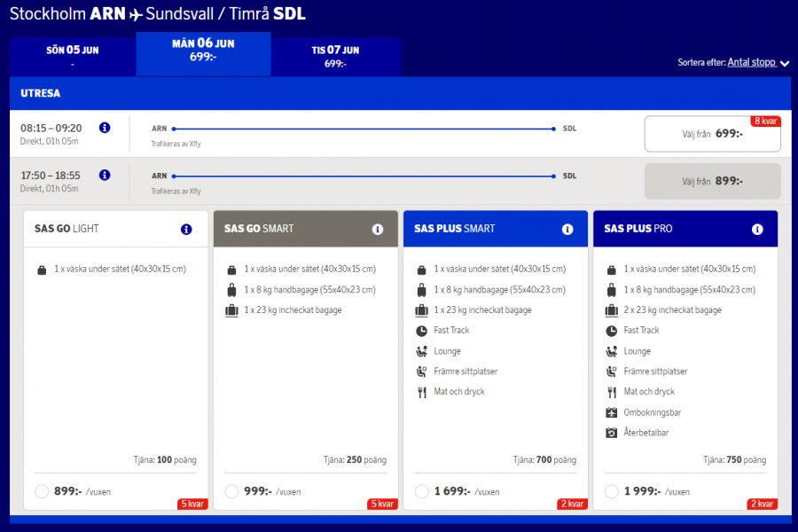Screen dimensions: 798x532
Task: Click Välj från 899:- button
Action: tap(712, 181)
